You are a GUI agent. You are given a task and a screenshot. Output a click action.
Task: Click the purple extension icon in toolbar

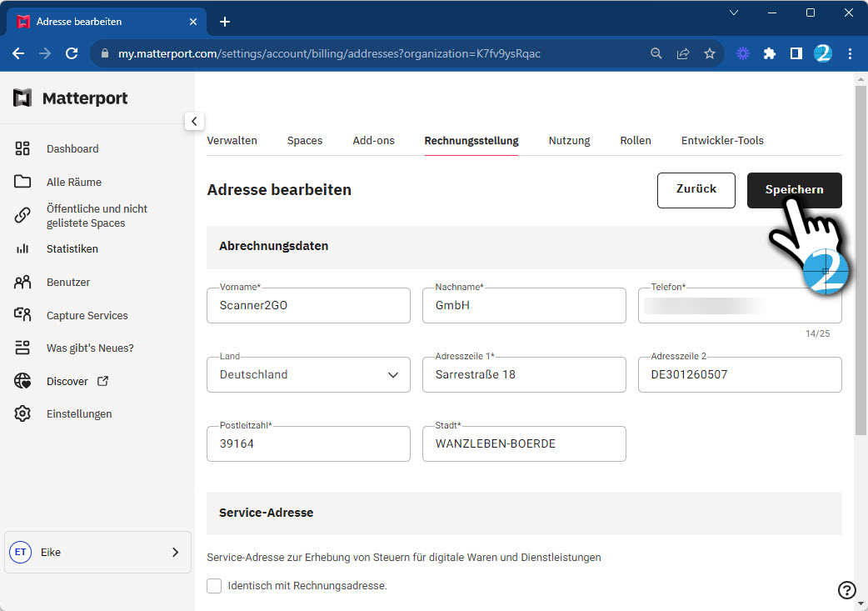point(743,53)
